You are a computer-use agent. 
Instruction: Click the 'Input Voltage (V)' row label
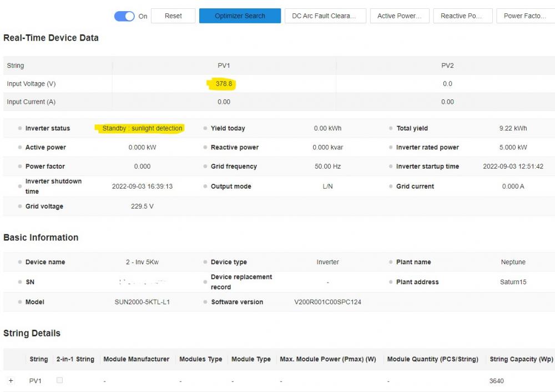(31, 84)
